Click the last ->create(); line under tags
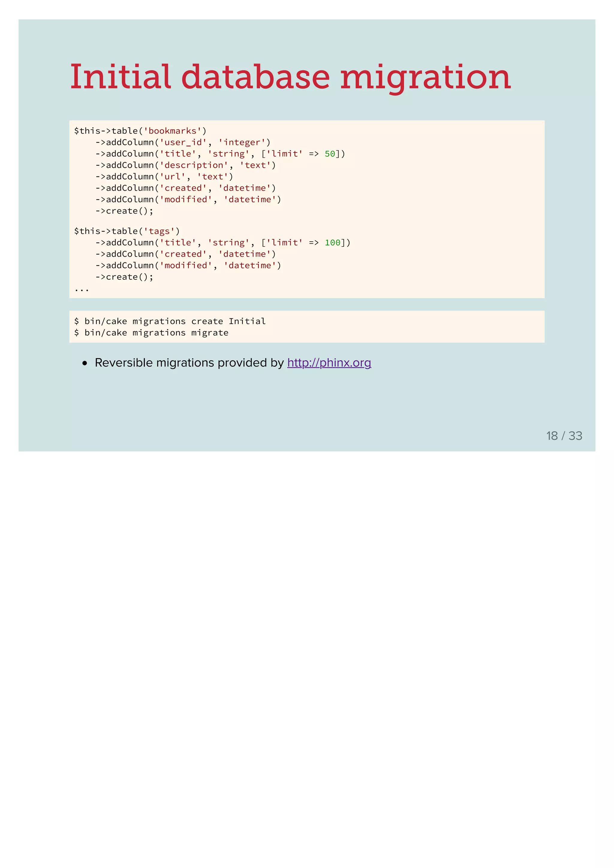This screenshot has height=868, width=614. point(124,277)
